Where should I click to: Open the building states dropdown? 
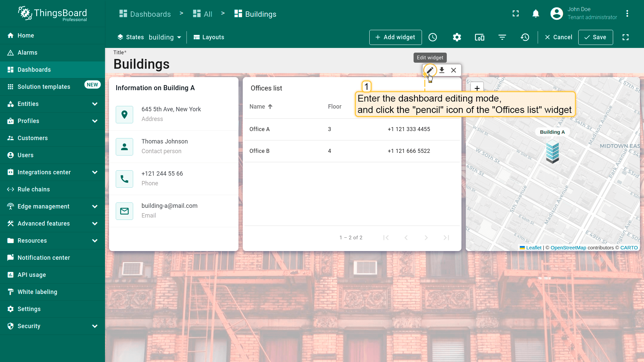pyautogui.click(x=165, y=37)
